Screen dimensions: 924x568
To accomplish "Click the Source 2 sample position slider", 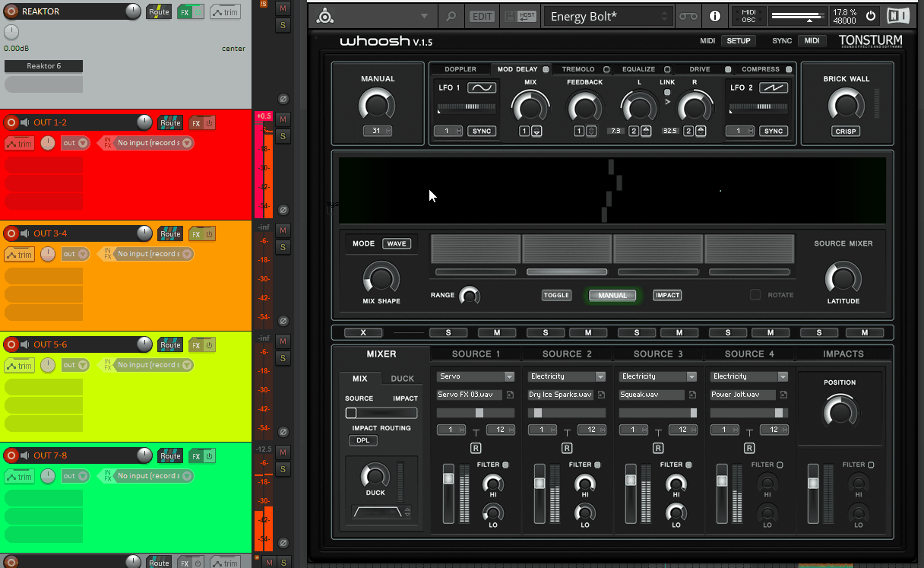I will pos(567,413).
